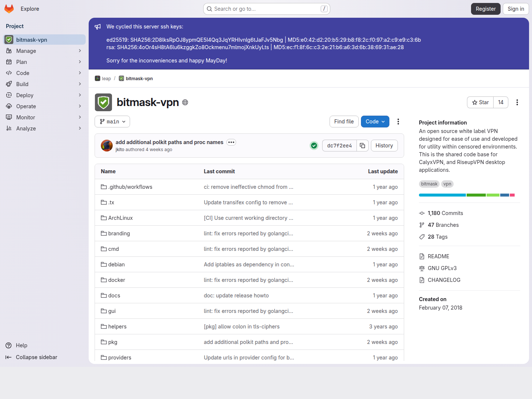Click the public visibility globe icon
The height and width of the screenshot is (399, 532).
pyautogui.click(x=185, y=102)
